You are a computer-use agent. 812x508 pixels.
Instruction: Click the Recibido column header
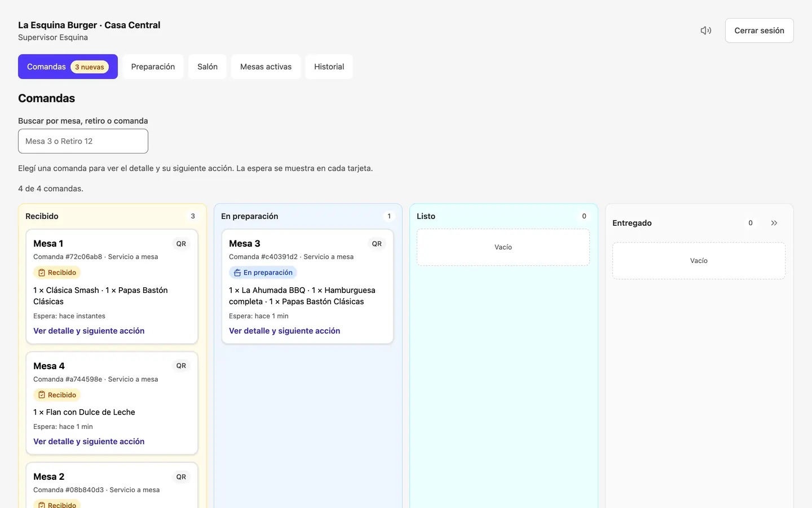pyautogui.click(x=42, y=216)
